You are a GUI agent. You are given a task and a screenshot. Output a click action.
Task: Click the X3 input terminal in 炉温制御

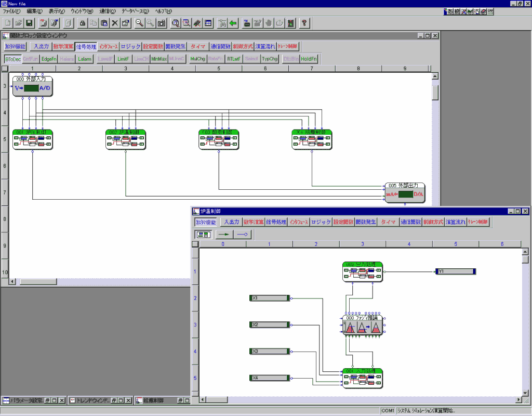tap(270, 352)
